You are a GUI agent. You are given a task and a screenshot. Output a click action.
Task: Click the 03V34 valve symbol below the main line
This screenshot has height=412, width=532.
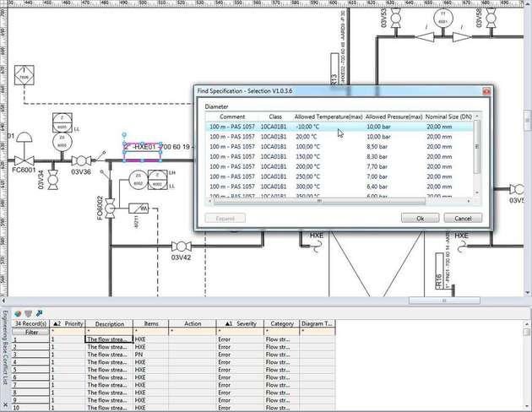pos(53,180)
